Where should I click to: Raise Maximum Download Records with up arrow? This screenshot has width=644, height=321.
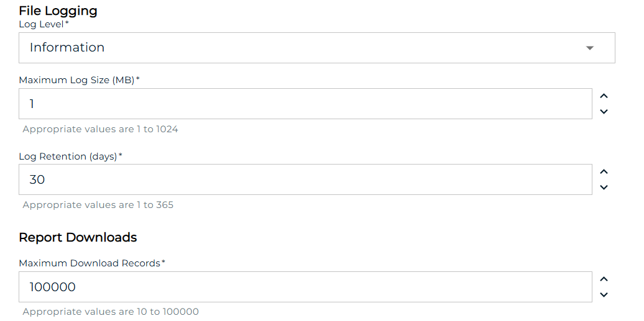point(604,279)
